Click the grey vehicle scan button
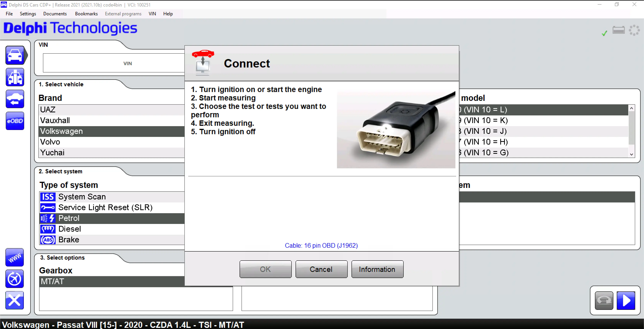Screen dimensions: 644x329 pos(604,300)
